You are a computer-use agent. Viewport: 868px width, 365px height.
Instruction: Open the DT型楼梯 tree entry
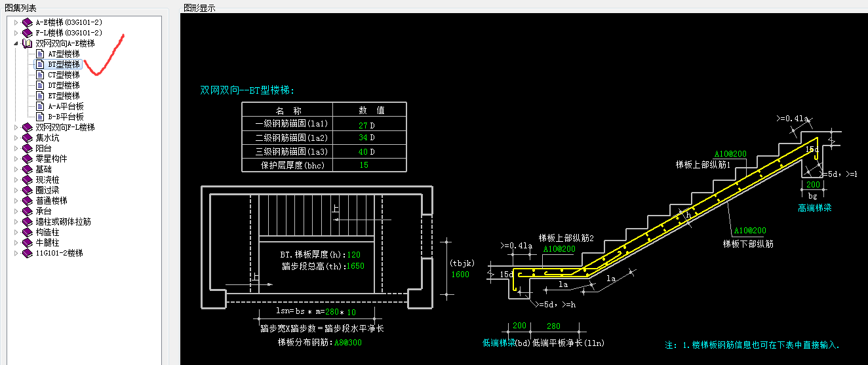[x=64, y=85]
